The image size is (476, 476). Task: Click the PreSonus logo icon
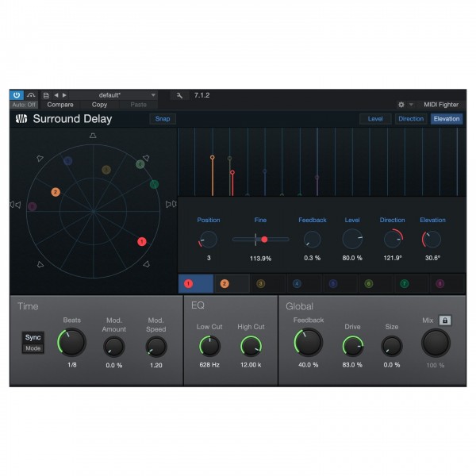[x=21, y=119]
